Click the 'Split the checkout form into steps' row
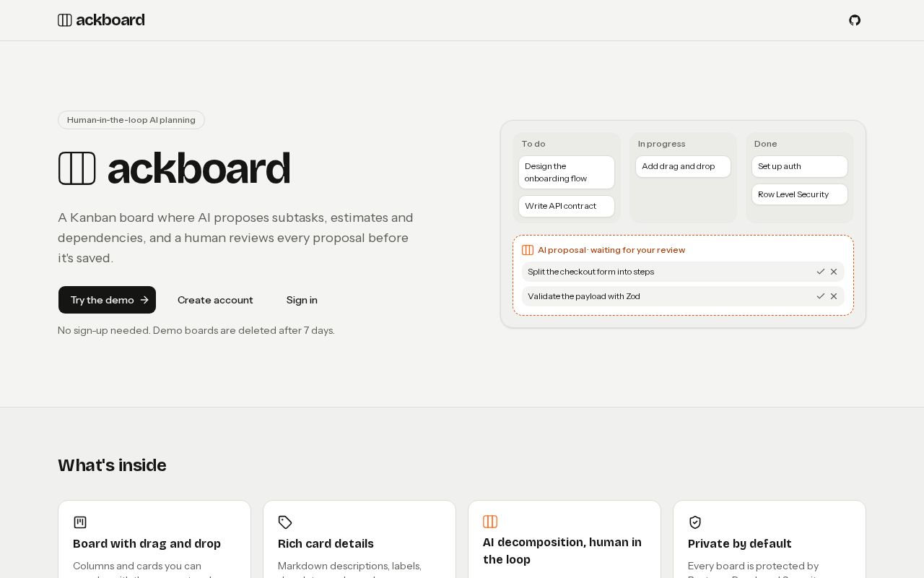Screen dimensions: 924x578 683,272
